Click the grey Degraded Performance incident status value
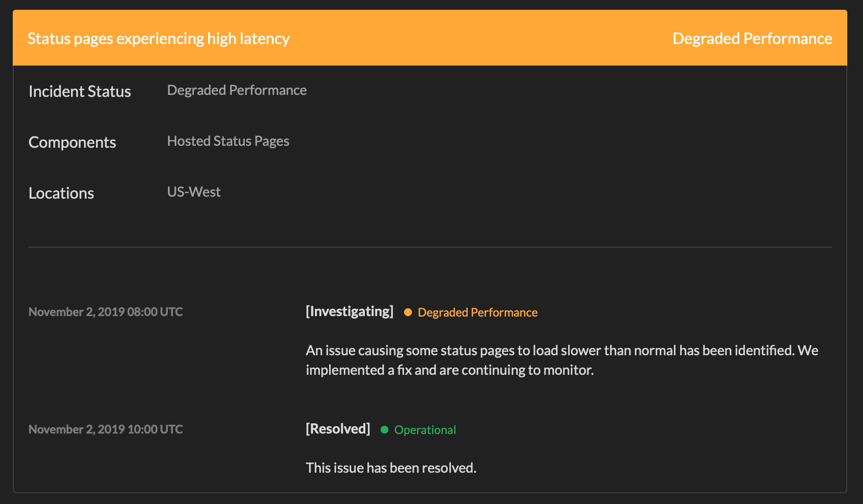Image resolution: width=863 pixels, height=504 pixels. 237,91
